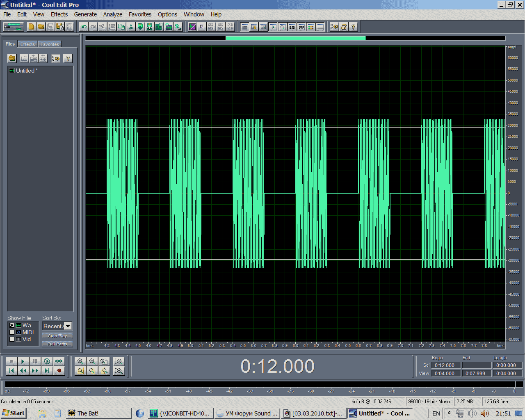Enable loop play with infinity button
Viewport: 525px width, 420px height.
coord(59,361)
